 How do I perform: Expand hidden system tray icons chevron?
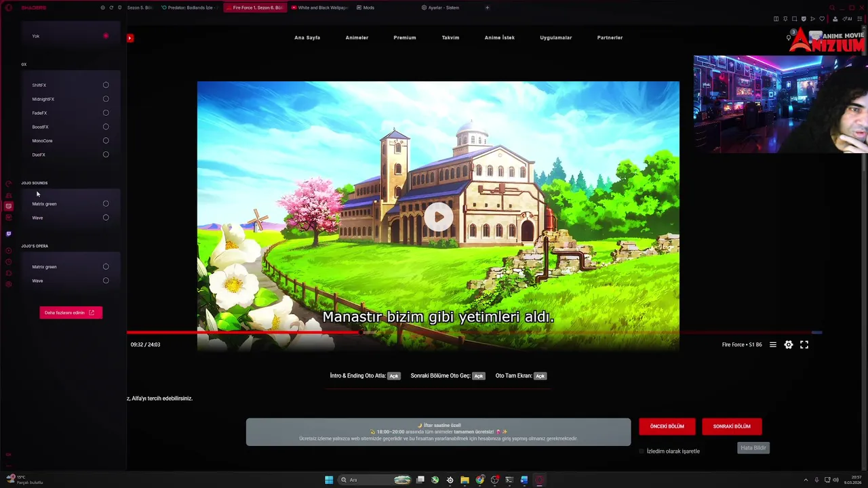pos(806,480)
